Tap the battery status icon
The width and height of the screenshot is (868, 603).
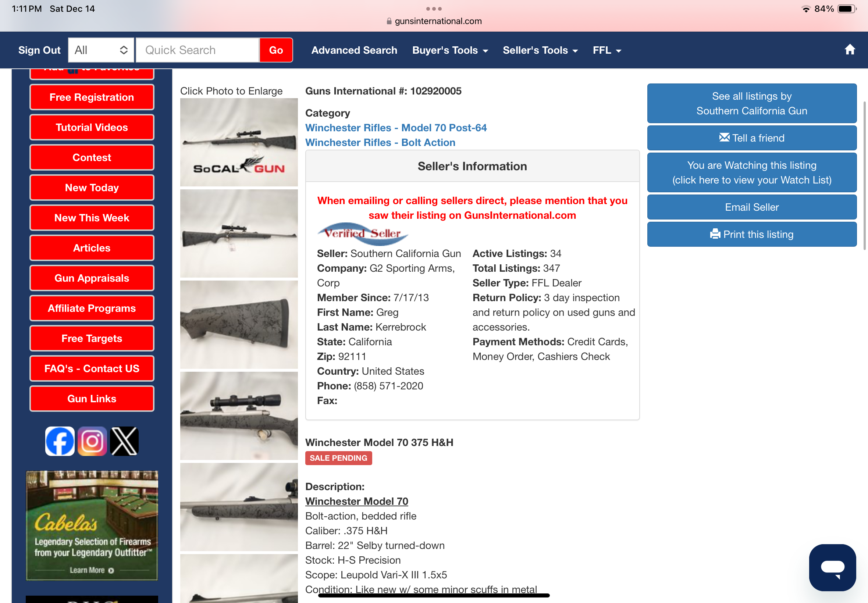[x=847, y=9]
